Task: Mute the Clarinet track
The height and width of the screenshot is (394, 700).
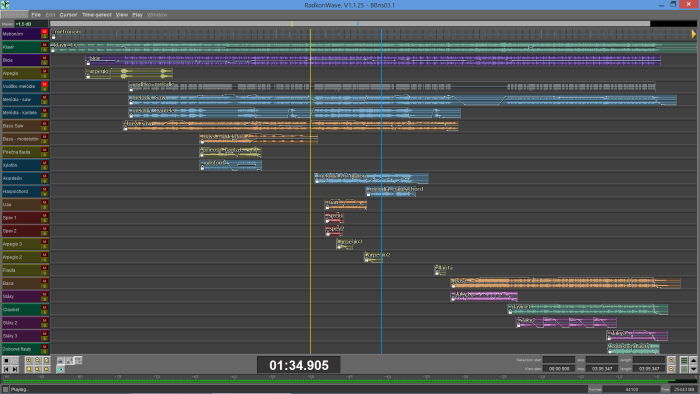Action: (44, 307)
